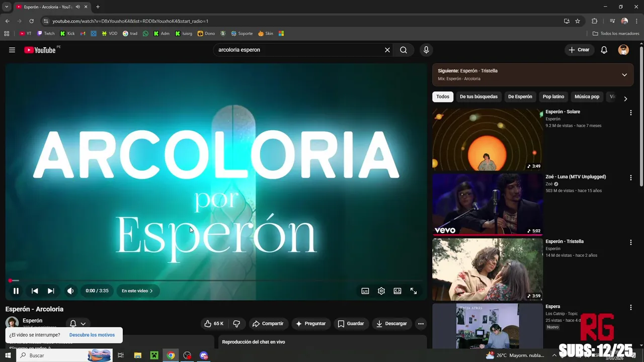
Task: Start voice search with microphone
Action: tap(426, 50)
